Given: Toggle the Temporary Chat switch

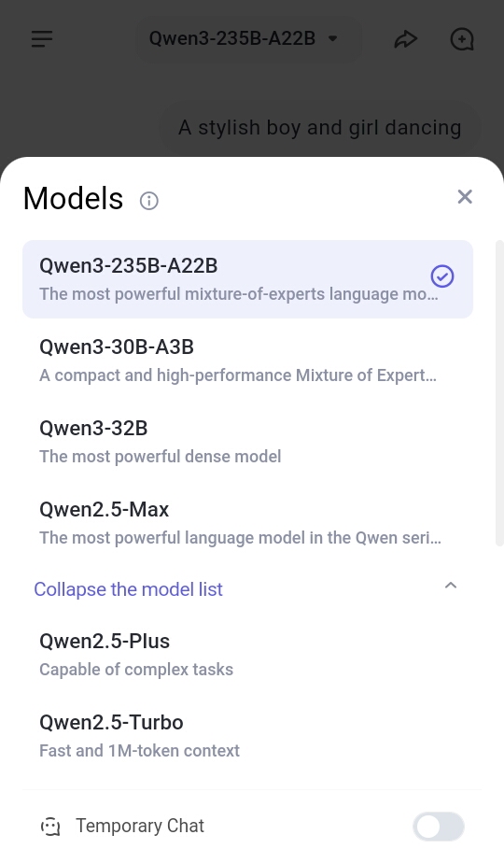Looking at the screenshot, I should [x=439, y=827].
